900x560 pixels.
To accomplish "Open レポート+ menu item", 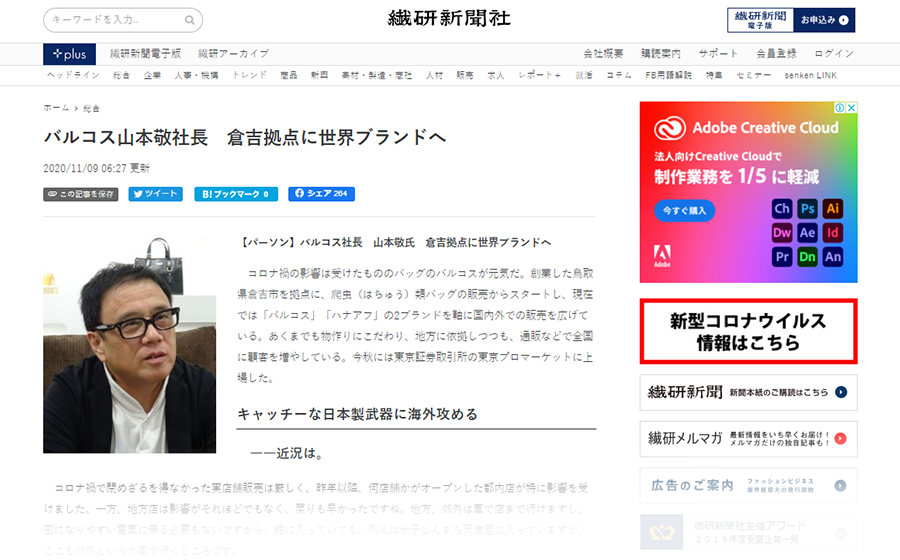I will point(540,75).
